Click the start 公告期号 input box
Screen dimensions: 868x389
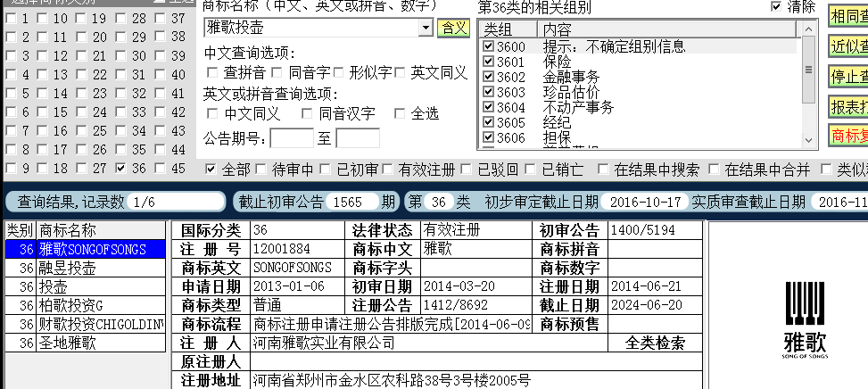pos(292,137)
